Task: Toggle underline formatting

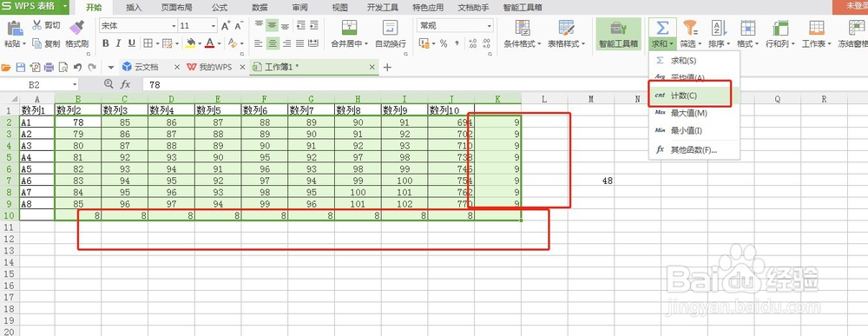Action: tap(132, 43)
